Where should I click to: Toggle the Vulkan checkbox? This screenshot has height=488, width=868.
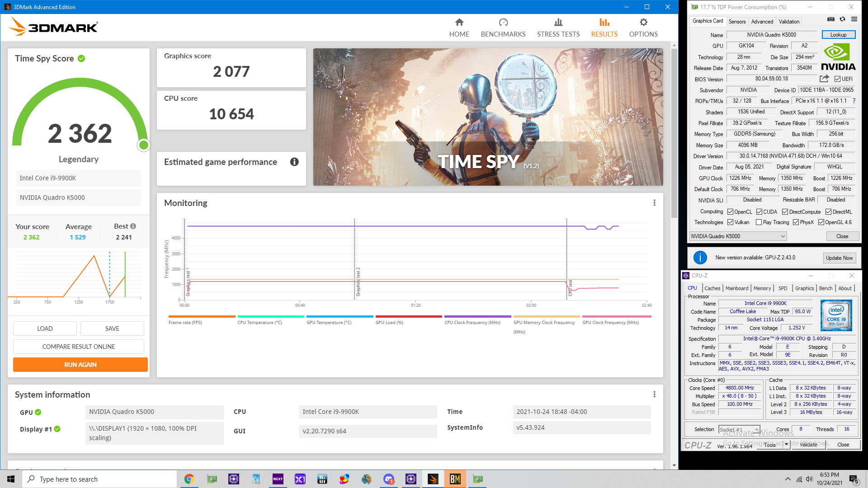pyautogui.click(x=730, y=222)
